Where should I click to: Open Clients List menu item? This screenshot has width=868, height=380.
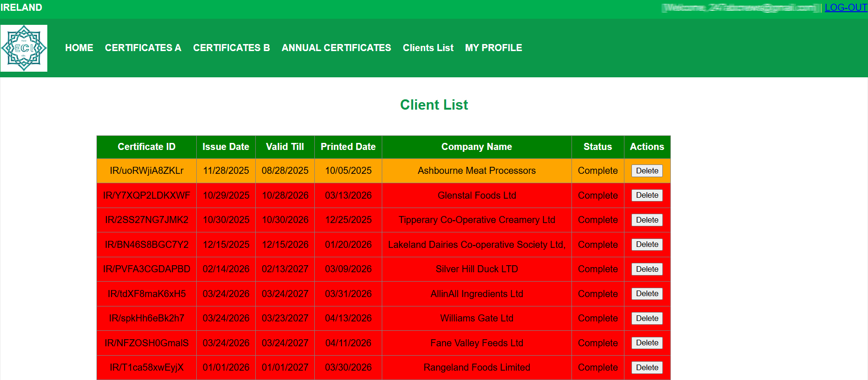428,48
